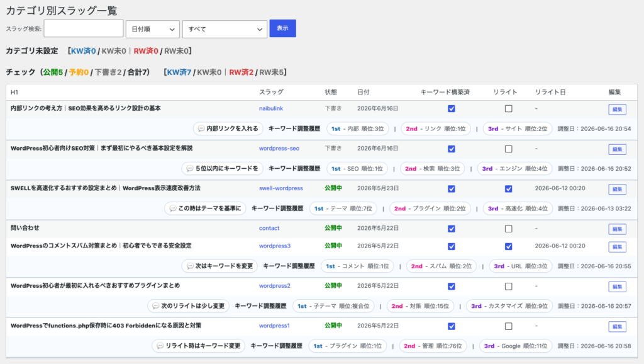Click 編集 button for contact row
This screenshot has height=364, width=644.
(618, 229)
